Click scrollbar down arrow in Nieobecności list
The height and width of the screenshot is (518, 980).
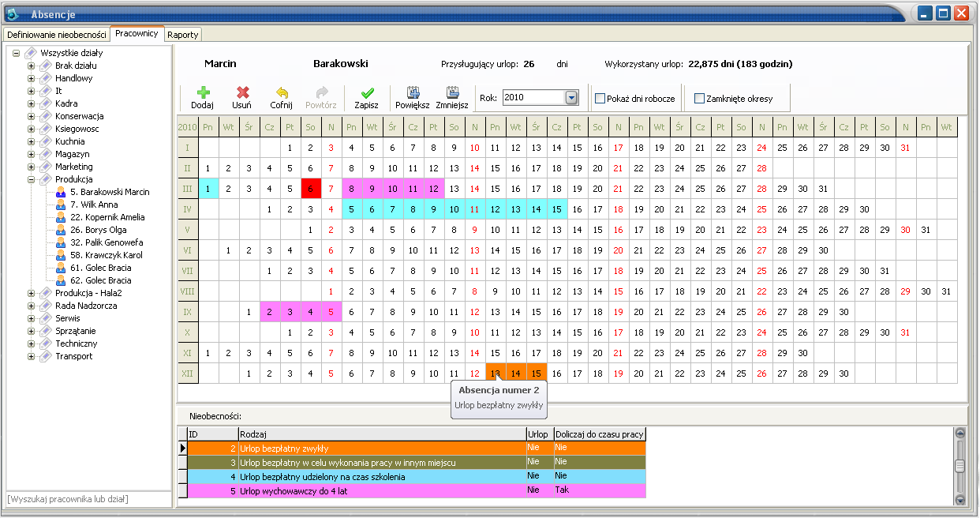coord(959,499)
